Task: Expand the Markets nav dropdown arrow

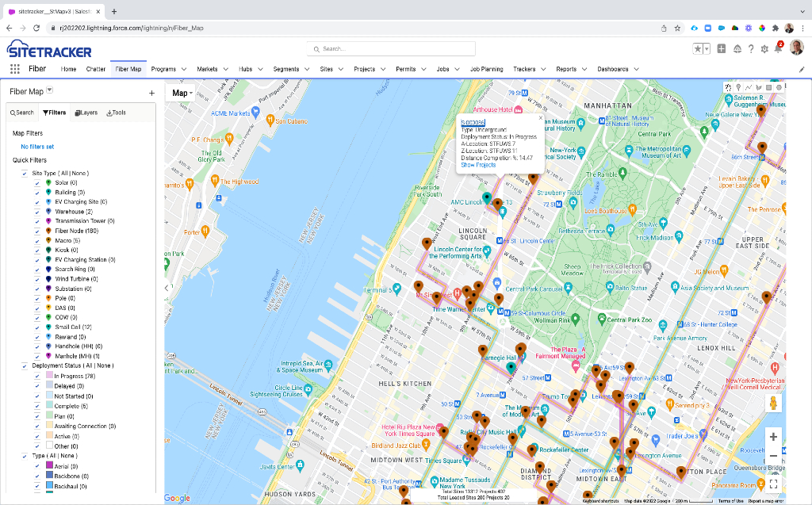Action: click(x=226, y=70)
